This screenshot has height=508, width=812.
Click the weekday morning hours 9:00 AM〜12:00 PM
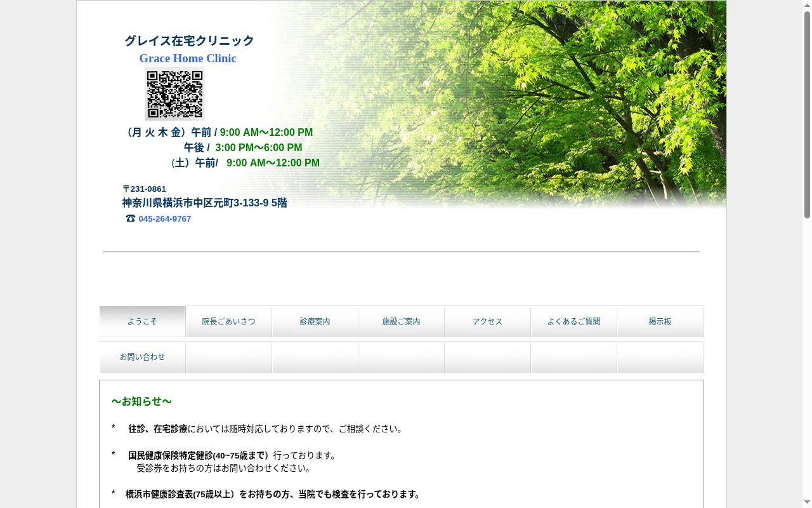click(x=266, y=133)
